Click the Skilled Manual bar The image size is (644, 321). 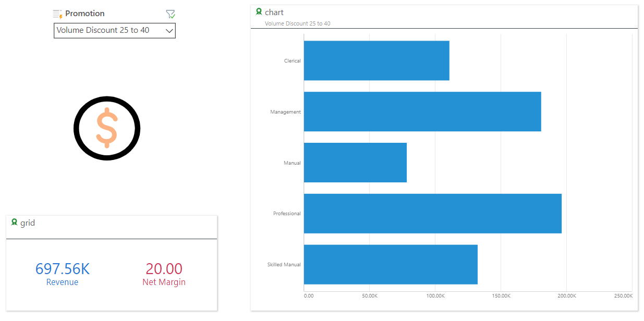391,265
